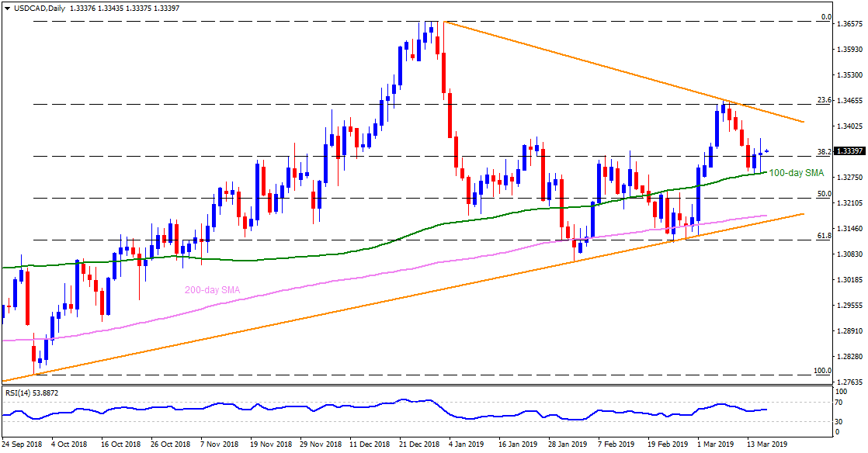
Task: Click the RSI(14) 53.8872 indicator label
Action: (x=32, y=393)
